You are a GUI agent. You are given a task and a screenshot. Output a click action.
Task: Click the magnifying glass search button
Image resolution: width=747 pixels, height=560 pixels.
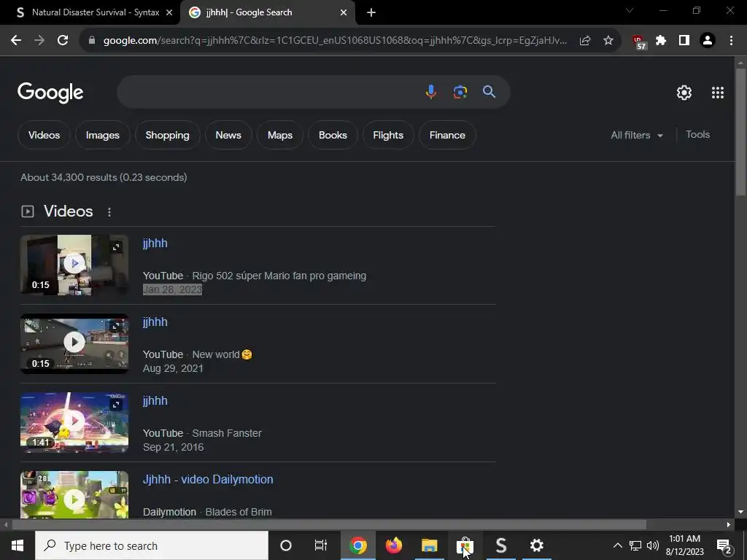point(489,92)
